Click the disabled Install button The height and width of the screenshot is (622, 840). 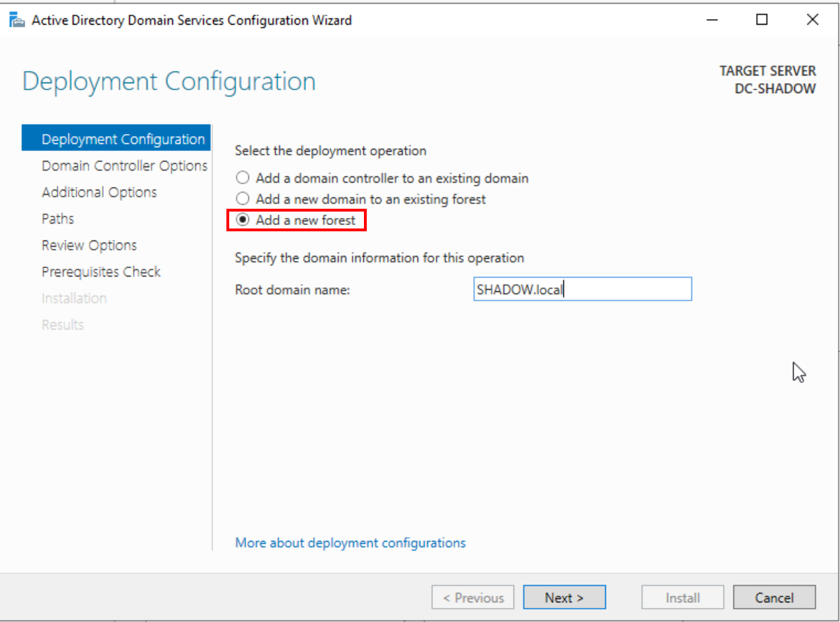[682, 597]
